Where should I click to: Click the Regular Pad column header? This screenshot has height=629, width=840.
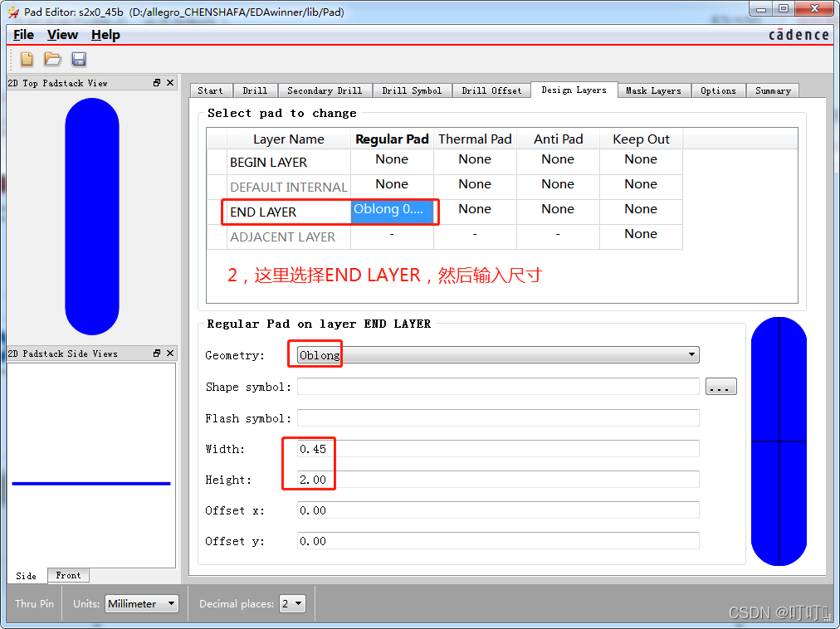pyautogui.click(x=392, y=139)
